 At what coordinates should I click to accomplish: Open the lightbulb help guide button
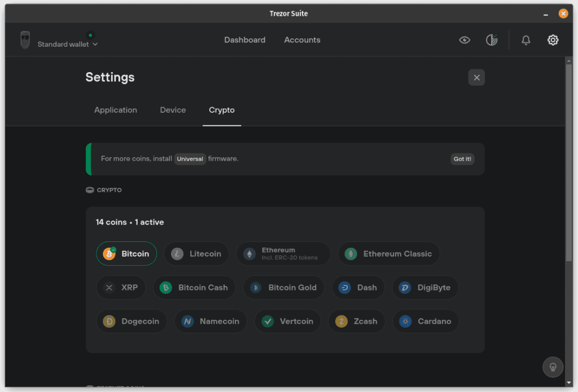553,367
